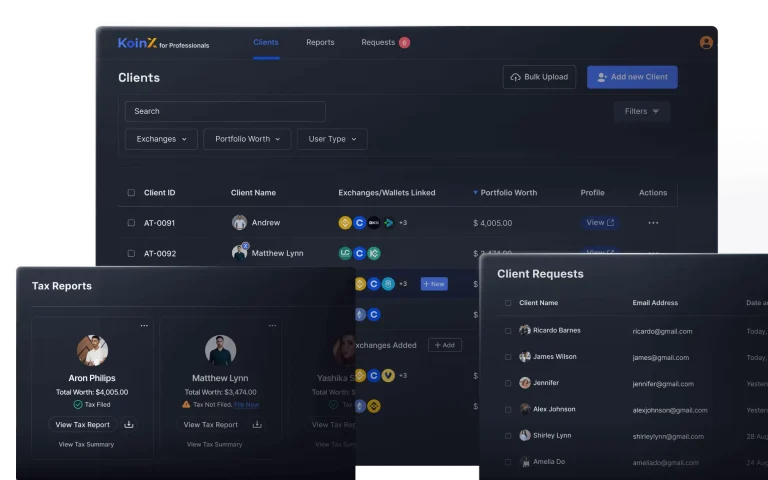Open the Portfolio Worth filter dropdown
The width and height of the screenshot is (768, 480).
247,139
